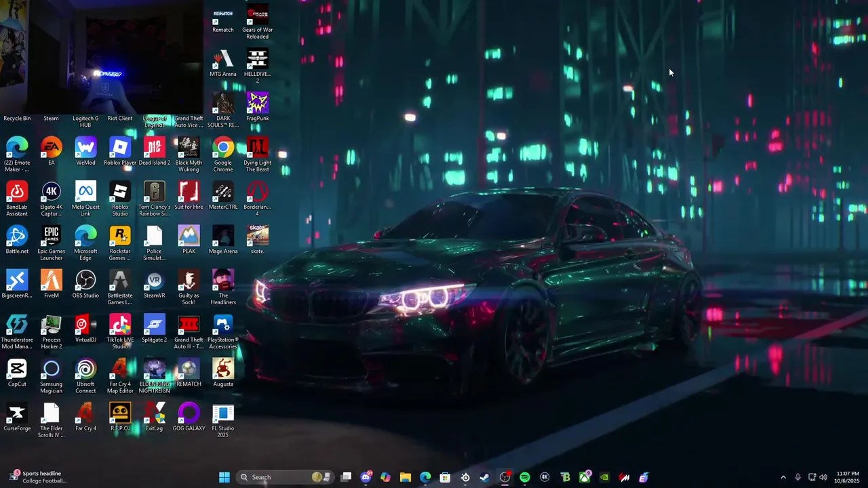The image size is (868, 488).
Task: Select the ExitLag desktop icon
Action: click(155, 417)
